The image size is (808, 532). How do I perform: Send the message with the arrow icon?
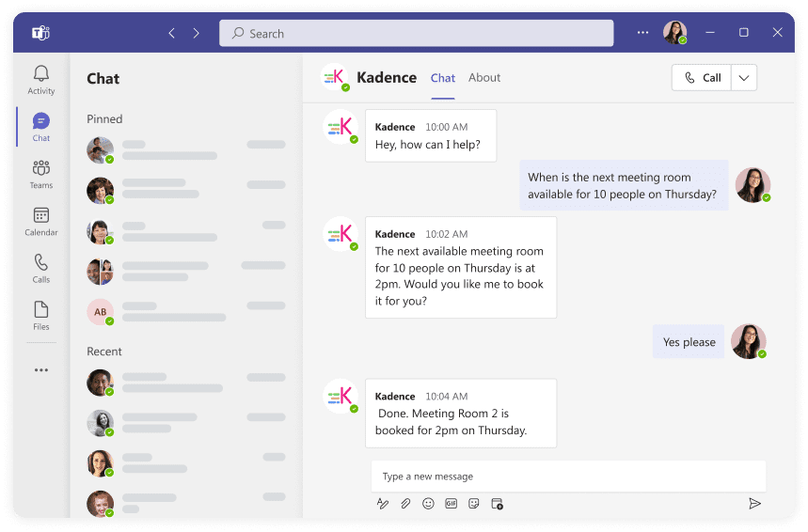[754, 503]
